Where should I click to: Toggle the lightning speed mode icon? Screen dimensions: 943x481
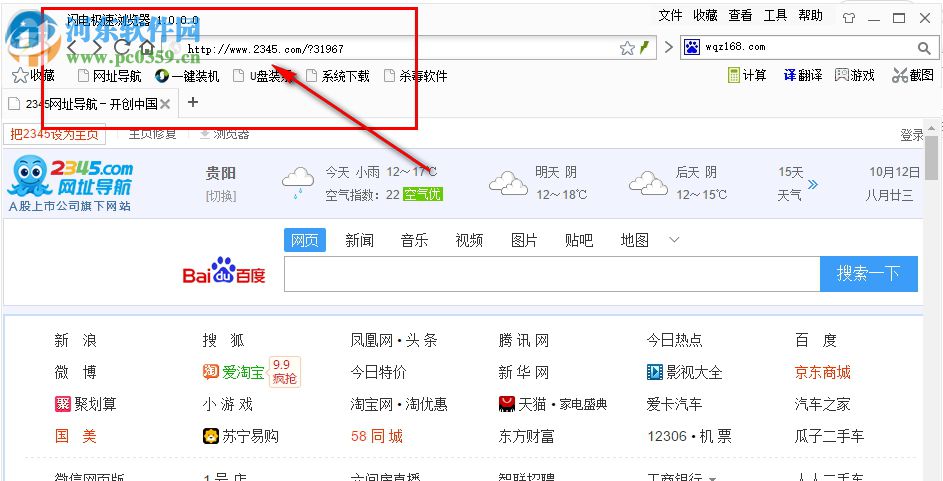645,47
